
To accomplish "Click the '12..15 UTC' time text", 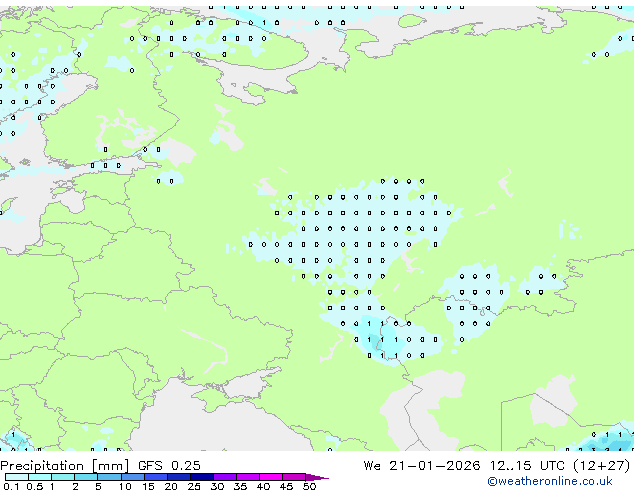I will 527,466.
